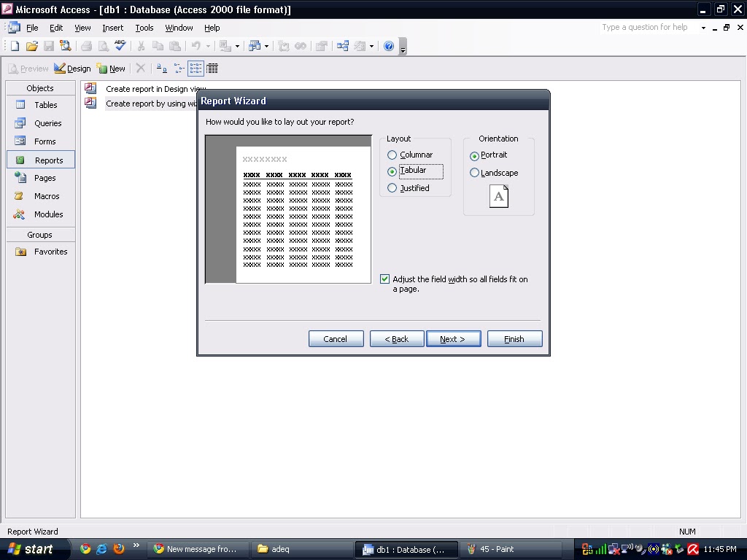Click the New Object toolbar icon
This screenshot has width=747, height=560.
(360, 46)
